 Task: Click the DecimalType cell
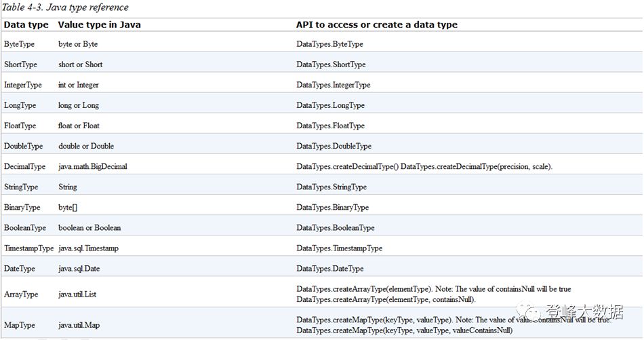pyautogui.click(x=24, y=166)
